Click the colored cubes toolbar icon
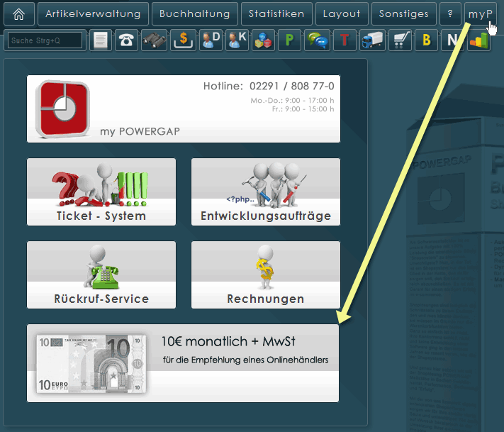The height and width of the screenshot is (432, 504). pos(263,40)
